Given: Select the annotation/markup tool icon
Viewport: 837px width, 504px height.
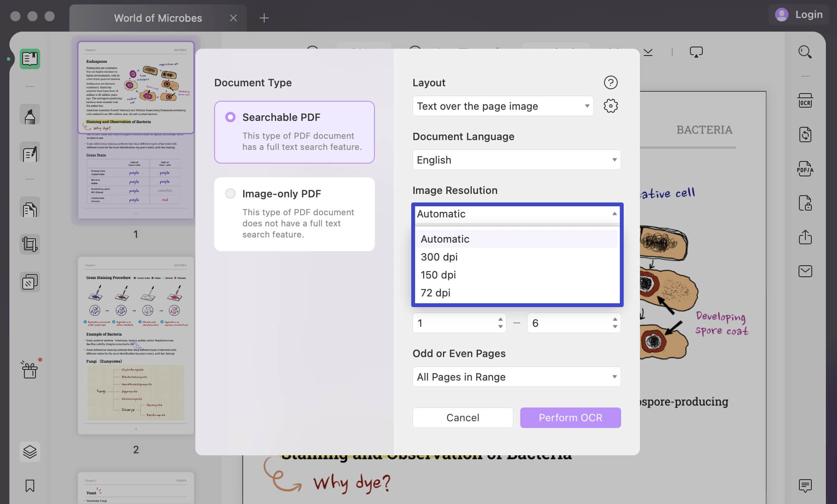Looking at the screenshot, I should coord(30,116).
